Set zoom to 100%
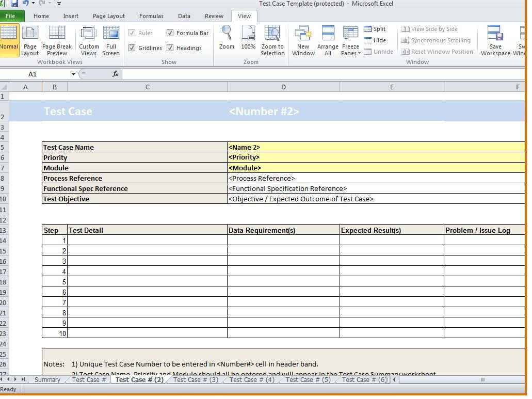Viewport: 532px width, 399px height. tap(248, 37)
